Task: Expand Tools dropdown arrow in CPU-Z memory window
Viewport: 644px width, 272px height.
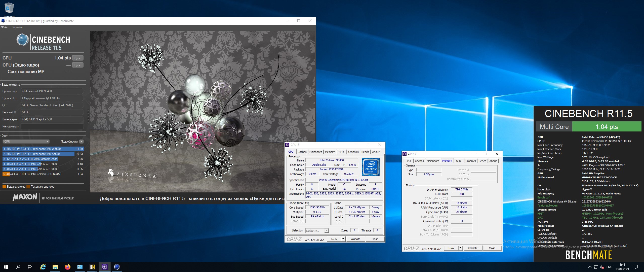Action: pos(460,248)
